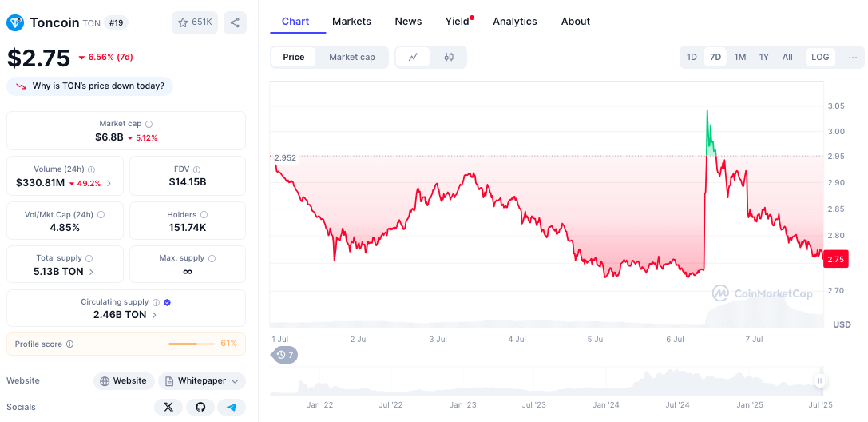The width and height of the screenshot is (868, 422).
Task: Expand Total supply 5.13B TON chevron
Action: click(x=91, y=272)
